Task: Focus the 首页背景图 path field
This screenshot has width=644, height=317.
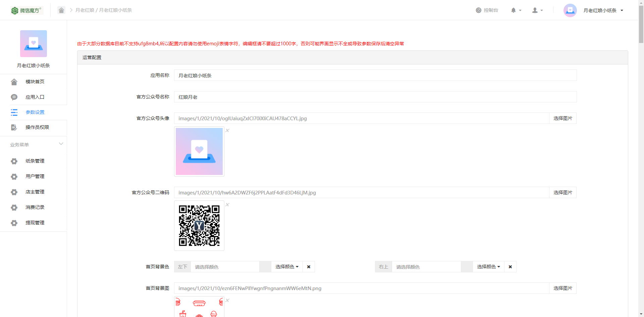Action: pyautogui.click(x=362, y=288)
